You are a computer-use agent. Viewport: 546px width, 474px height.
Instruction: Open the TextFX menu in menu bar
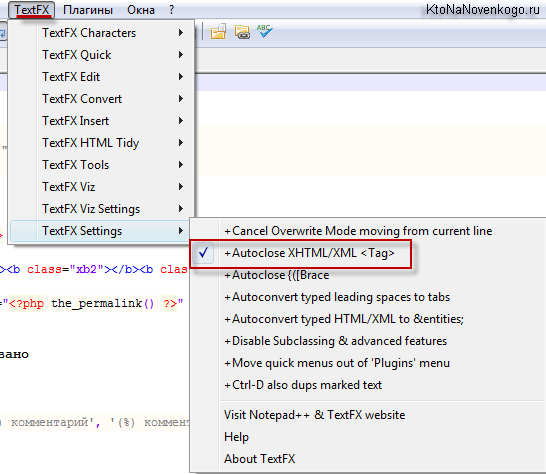(x=32, y=10)
